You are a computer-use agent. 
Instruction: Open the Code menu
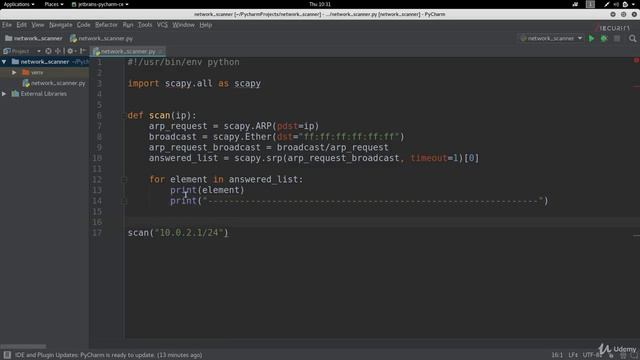coord(83,25)
